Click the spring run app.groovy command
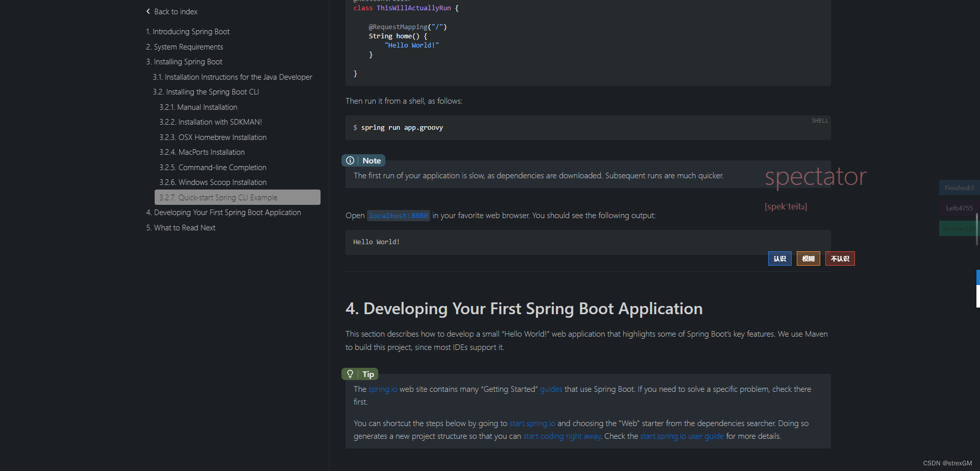Viewport: 980px width, 471px height. [402, 128]
